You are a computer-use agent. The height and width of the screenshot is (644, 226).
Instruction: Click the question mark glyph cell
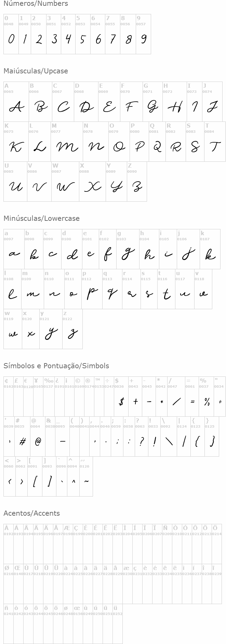click(141, 437)
